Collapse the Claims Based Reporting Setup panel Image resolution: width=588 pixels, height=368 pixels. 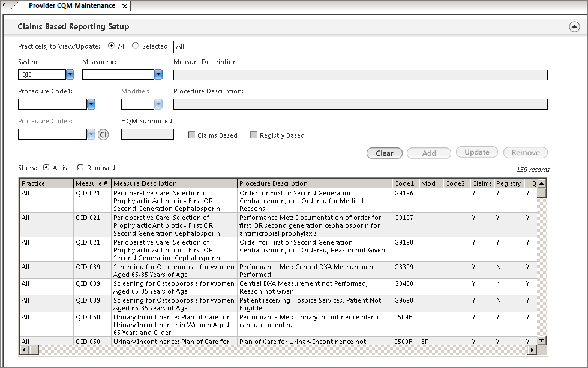click(574, 26)
